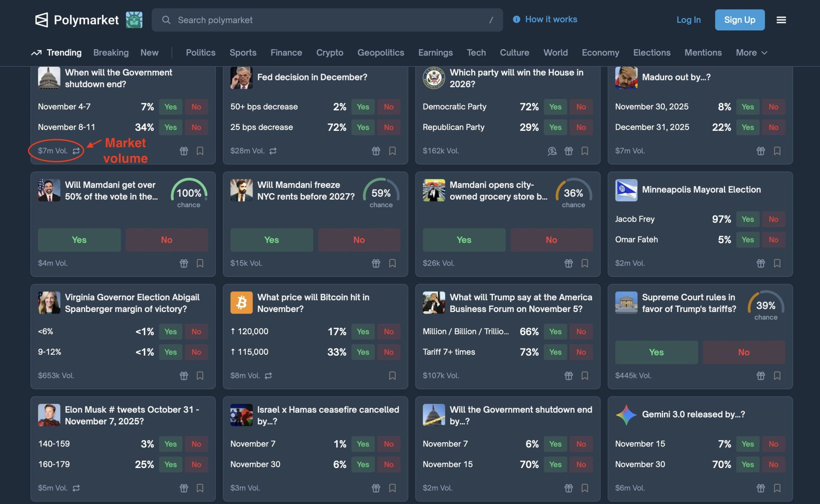Open the Geopolitics category tab
The height and width of the screenshot is (504, 820).
[x=380, y=53]
